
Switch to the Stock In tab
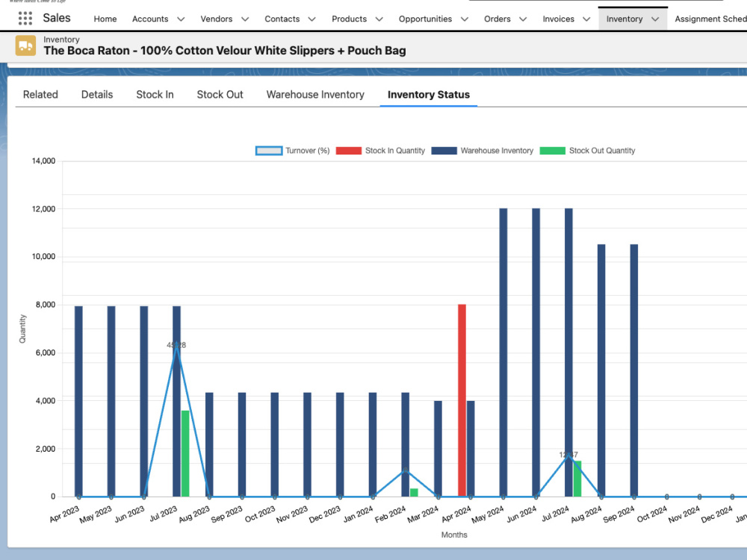tap(155, 94)
